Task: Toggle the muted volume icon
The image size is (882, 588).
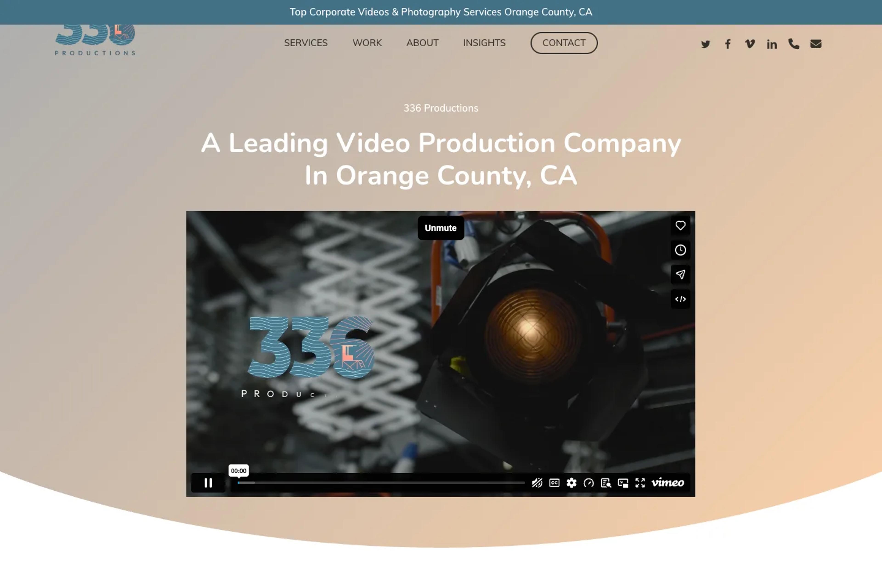Action: pos(537,483)
